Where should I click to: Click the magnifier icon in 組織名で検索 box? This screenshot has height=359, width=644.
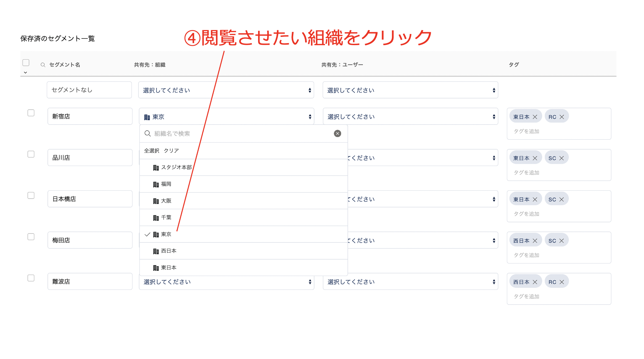pyautogui.click(x=148, y=133)
